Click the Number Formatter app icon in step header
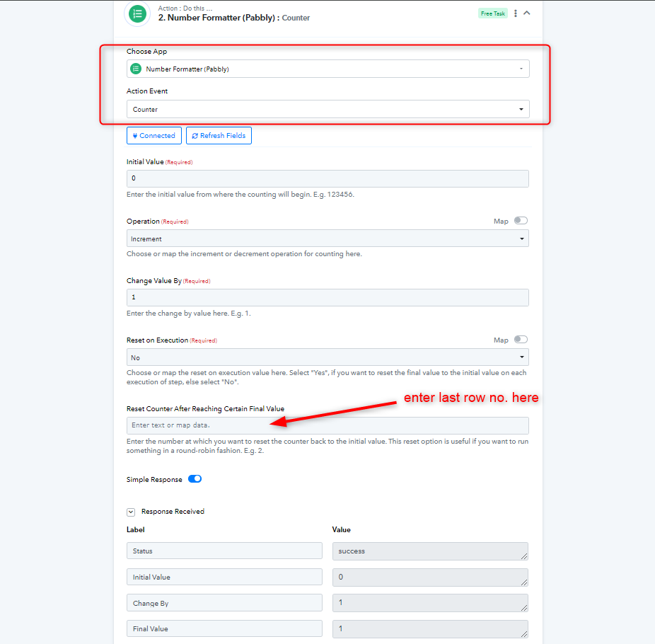655x644 pixels. (137, 14)
